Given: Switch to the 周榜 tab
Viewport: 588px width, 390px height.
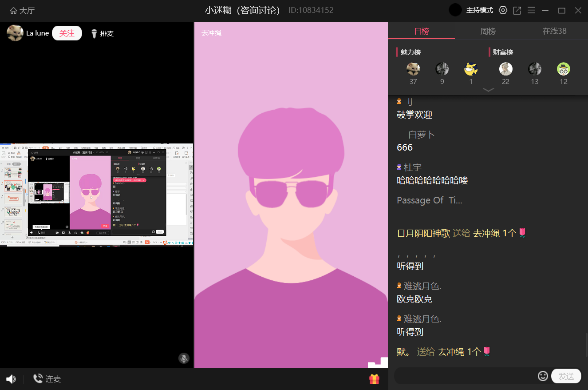Looking at the screenshot, I should click(488, 31).
